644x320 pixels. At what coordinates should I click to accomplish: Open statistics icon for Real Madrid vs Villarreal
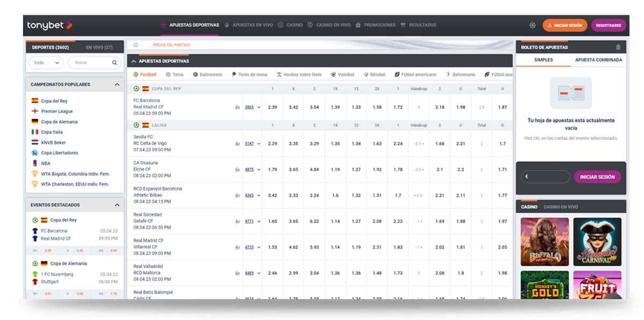pos(237,247)
